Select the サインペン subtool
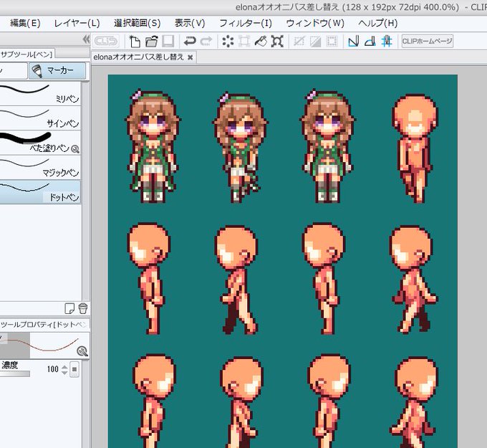This screenshot has height=448, width=487. (40, 118)
